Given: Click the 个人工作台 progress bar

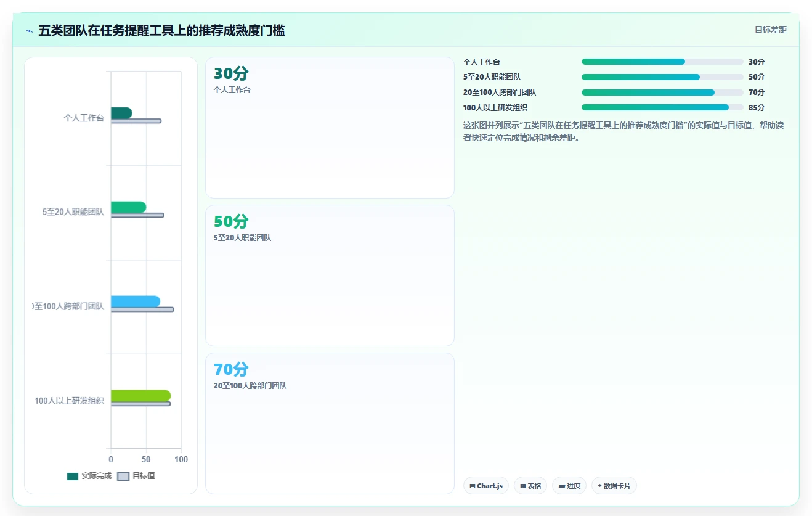Looking at the screenshot, I should click(662, 62).
